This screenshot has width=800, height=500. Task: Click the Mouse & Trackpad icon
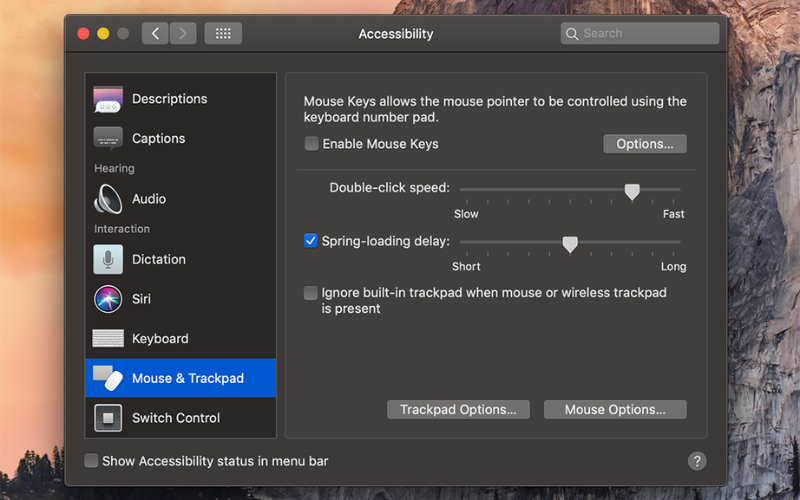point(108,378)
